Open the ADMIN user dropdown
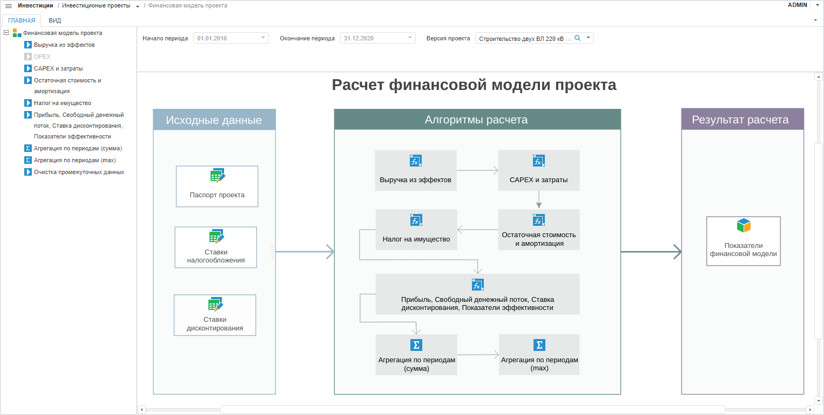 [818, 6]
